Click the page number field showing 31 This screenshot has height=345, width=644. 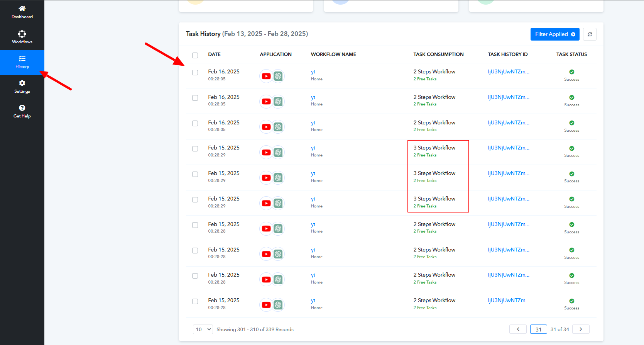pyautogui.click(x=539, y=329)
